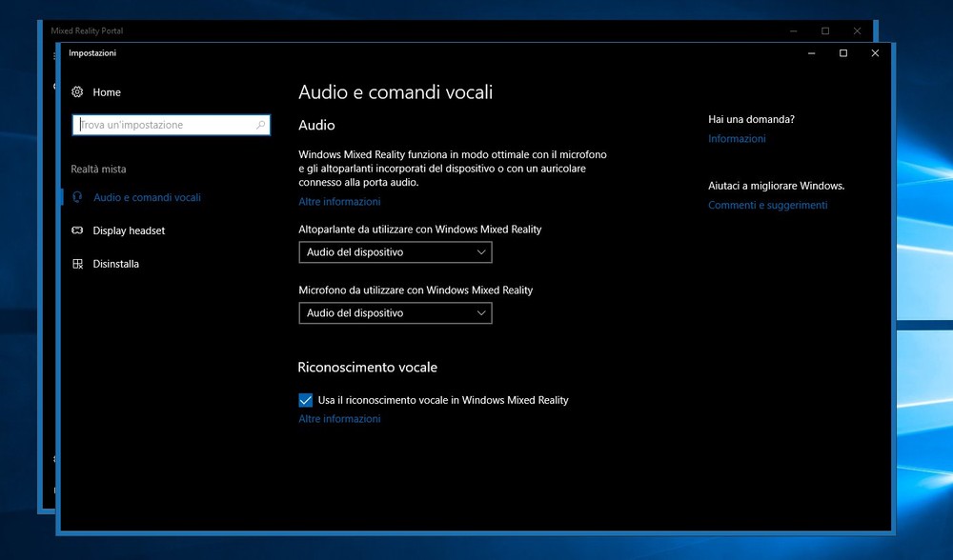Close the Mixed Reality Portal window behind

857,31
